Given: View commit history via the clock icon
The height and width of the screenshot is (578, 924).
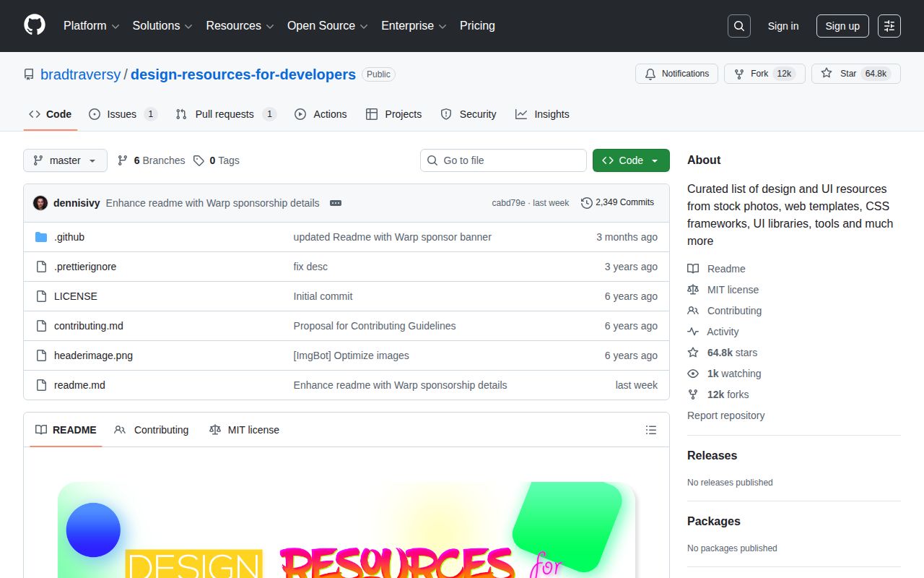Looking at the screenshot, I should tap(586, 202).
